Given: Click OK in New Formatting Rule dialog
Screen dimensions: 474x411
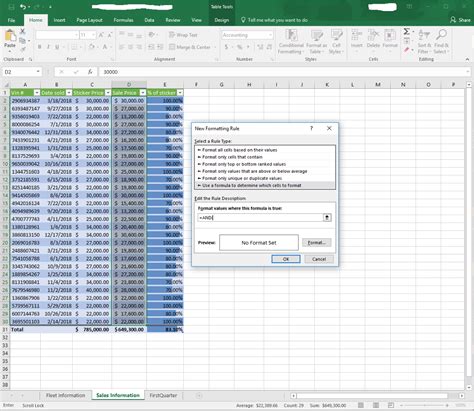Looking at the screenshot, I should click(286, 259).
